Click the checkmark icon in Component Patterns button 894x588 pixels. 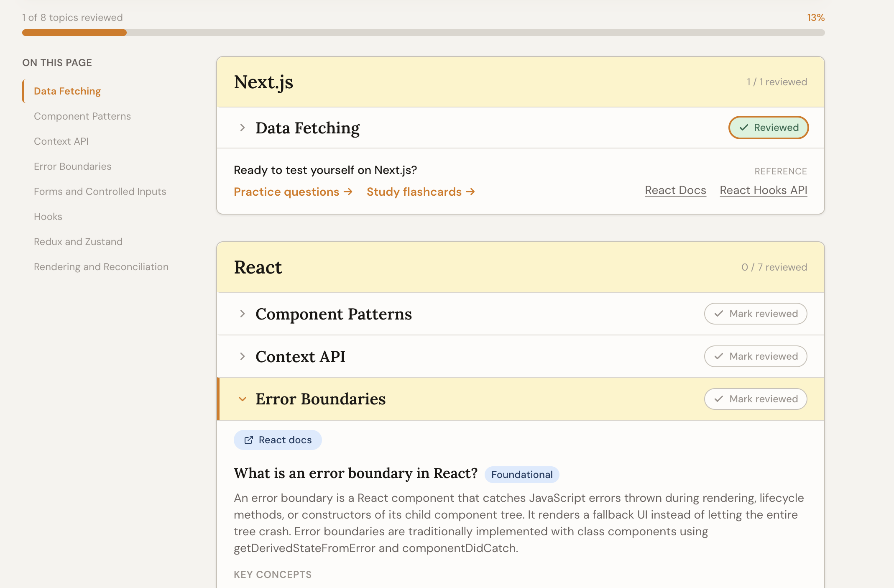tap(719, 314)
